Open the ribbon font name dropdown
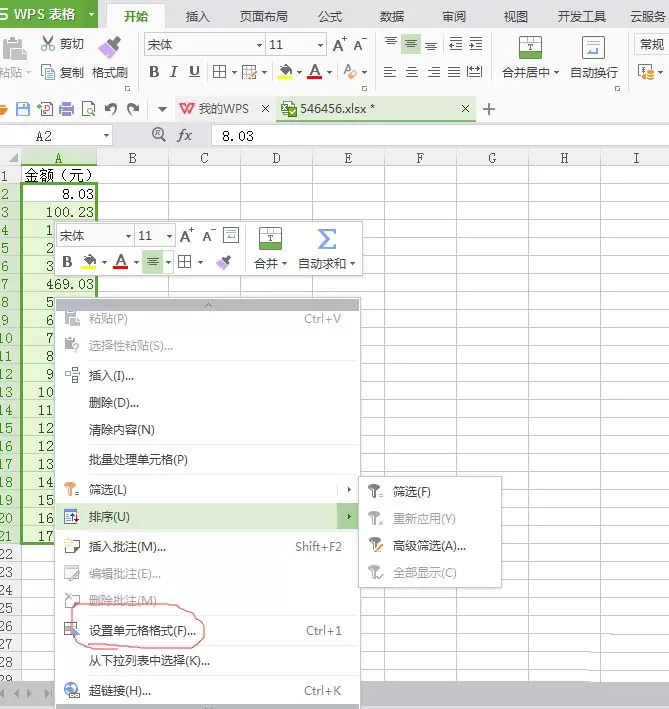This screenshot has height=709, width=669. coord(259,45)
